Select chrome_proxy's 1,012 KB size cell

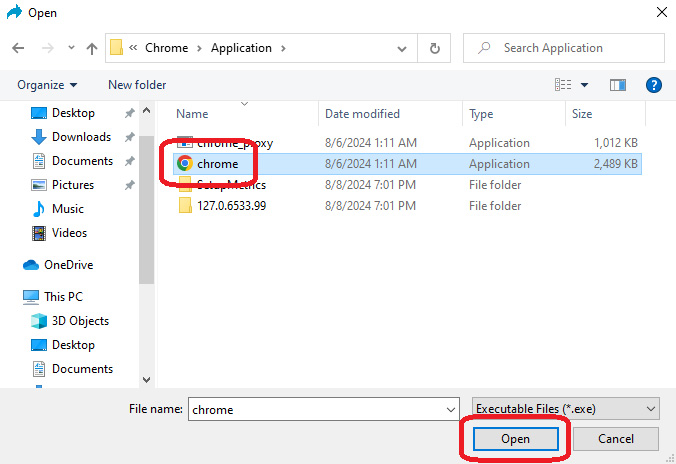pos(616,143)
